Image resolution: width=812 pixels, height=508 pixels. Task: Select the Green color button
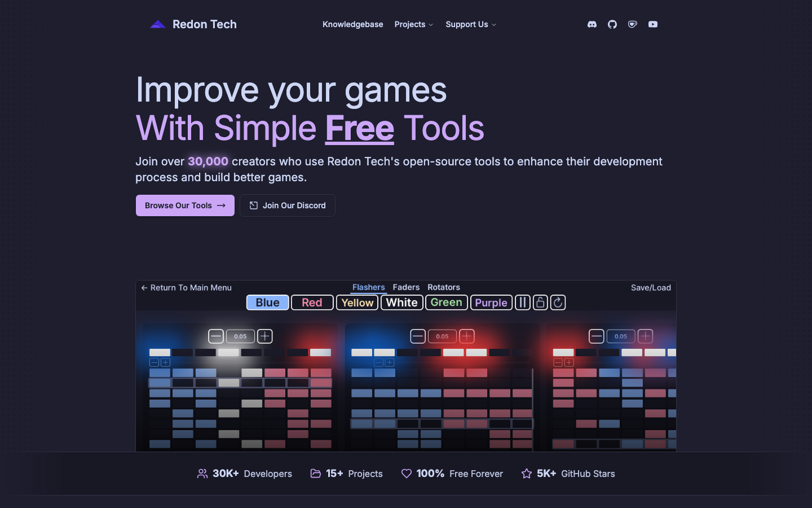point(447,303)
